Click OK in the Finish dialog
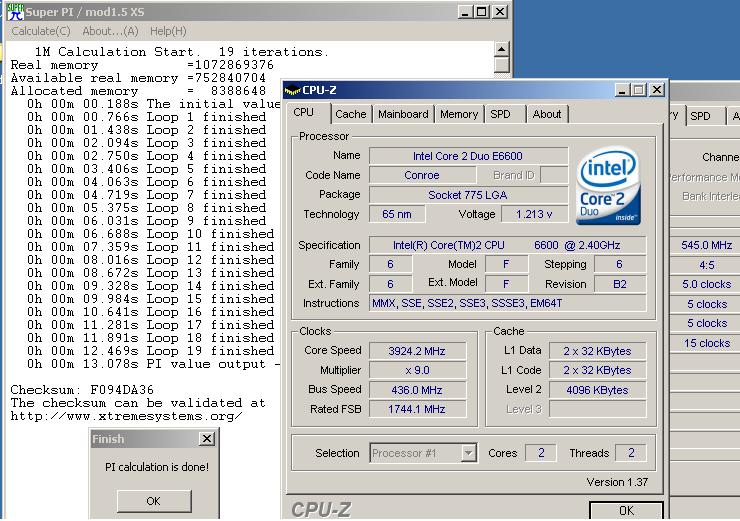This screenshot has width=740, height=521. click(154, 501)
